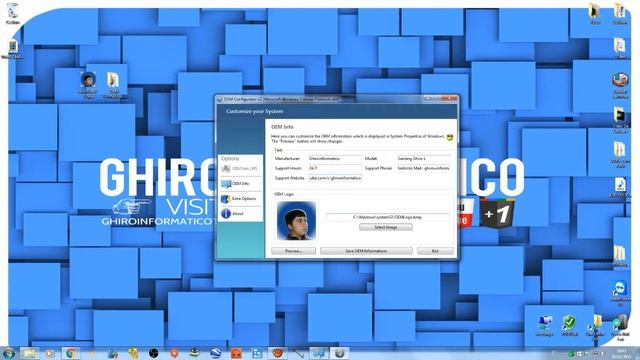
Task: Click the Support Website field
Action: coord(335,178)
